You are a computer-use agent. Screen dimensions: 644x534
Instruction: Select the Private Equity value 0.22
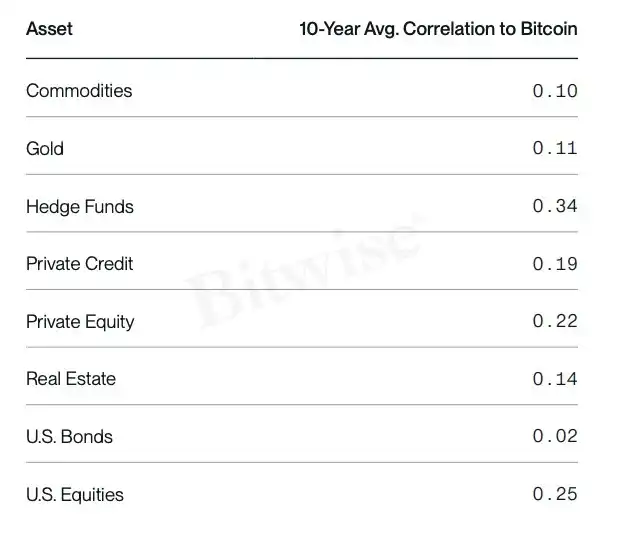555,321
